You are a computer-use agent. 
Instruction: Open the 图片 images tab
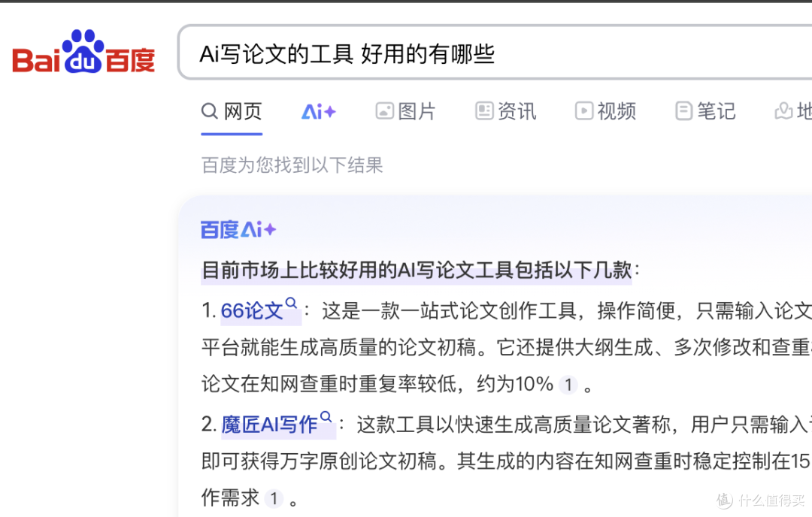click(405, 111)
